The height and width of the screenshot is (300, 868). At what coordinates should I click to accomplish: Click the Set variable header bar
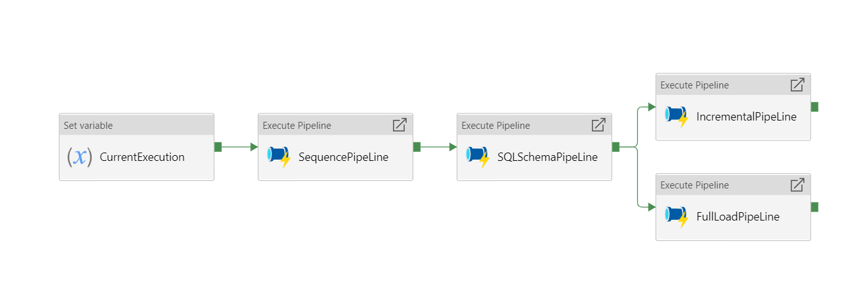point(136,126)
